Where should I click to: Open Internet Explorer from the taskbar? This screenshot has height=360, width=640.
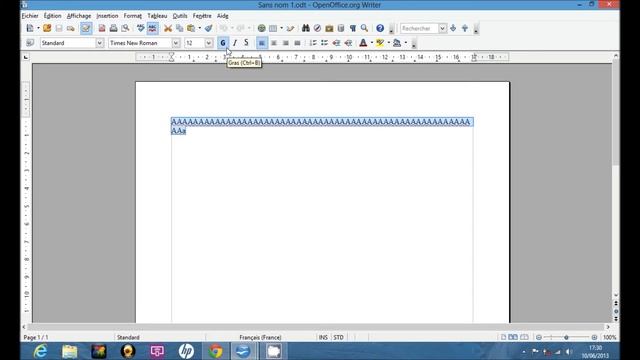coord(40,351)
